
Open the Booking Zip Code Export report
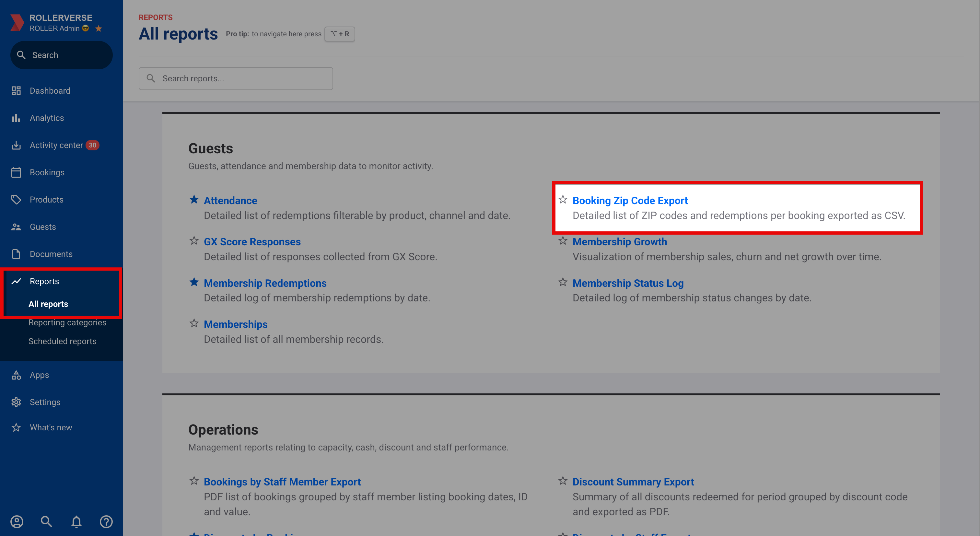630,201
